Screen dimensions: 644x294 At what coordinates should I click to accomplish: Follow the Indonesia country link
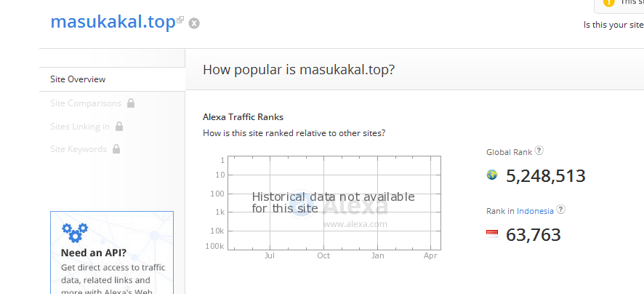[535, 211]
